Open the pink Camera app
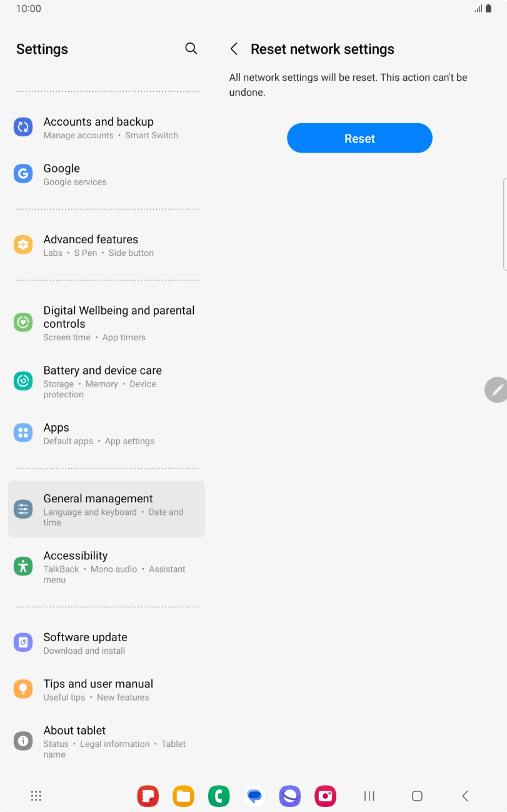507x812 pixels. [325, 796]
